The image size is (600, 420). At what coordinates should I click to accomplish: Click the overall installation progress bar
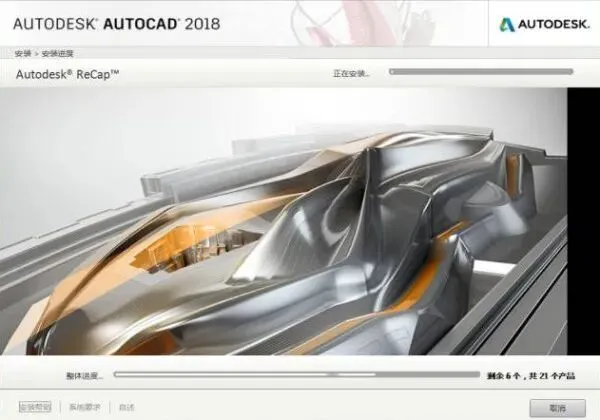(297, 374)
